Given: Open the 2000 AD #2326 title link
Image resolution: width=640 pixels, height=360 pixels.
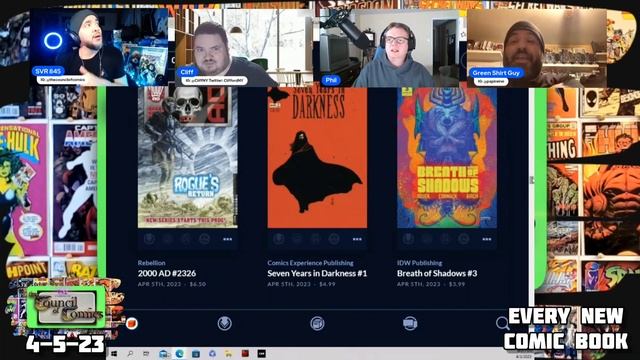Looking at the screenshot, I should tap(167, 273).
